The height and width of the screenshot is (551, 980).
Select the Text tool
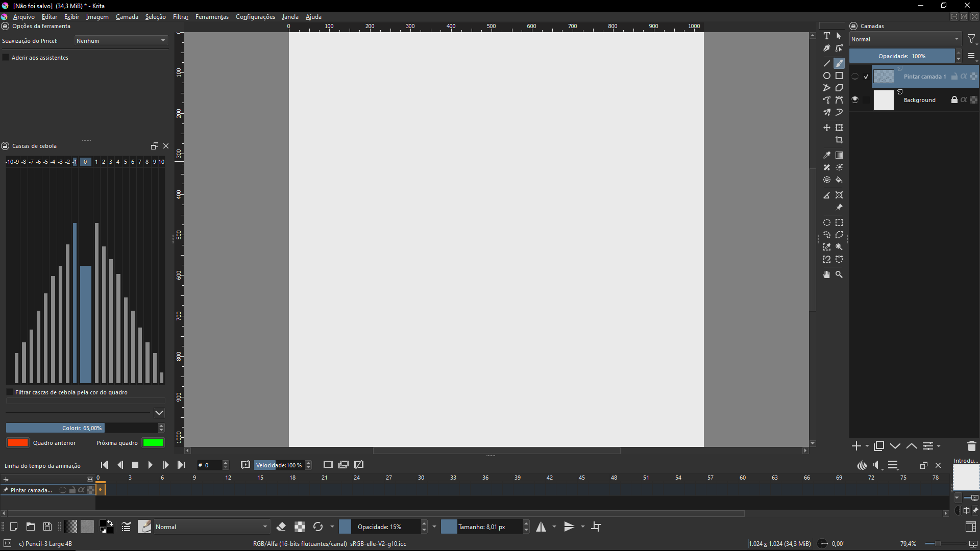[826, 36]
